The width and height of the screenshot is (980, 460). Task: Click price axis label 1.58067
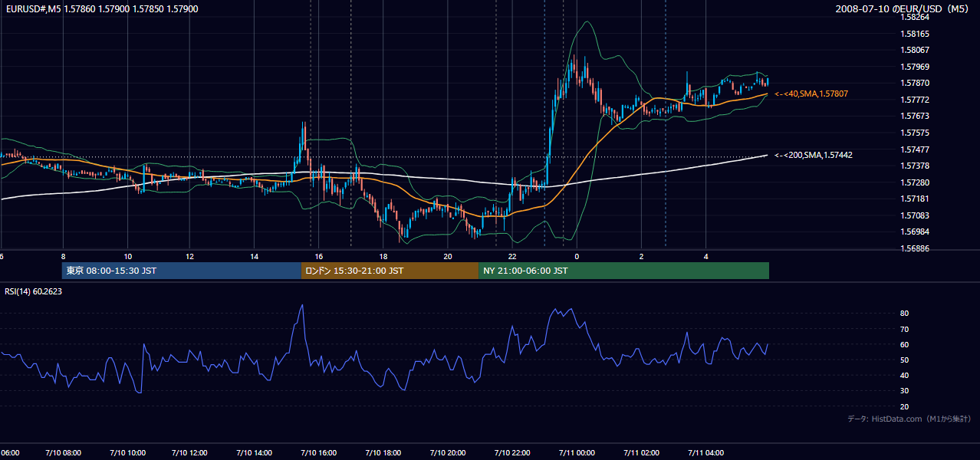[915, 50]
